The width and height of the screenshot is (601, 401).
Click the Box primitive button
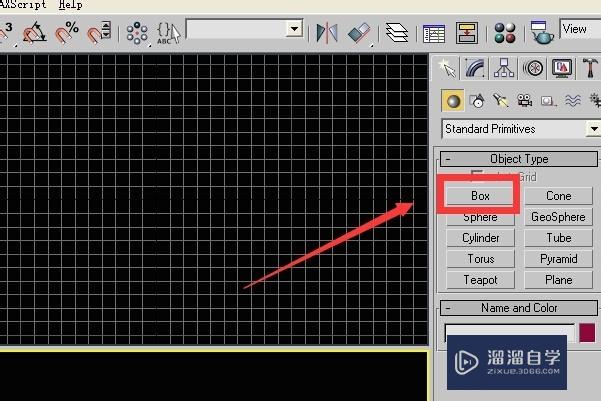click(x=480, y=196)
